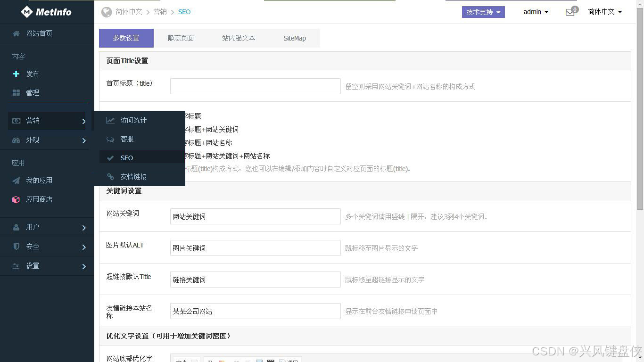
Task: Click the pink cube 应用商店 icon
Action: 16,199
